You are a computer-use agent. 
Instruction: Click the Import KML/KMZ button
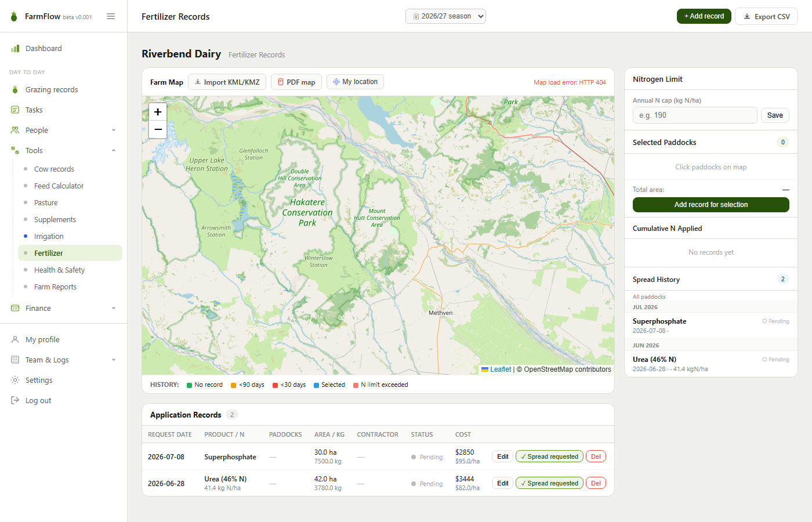227,82
